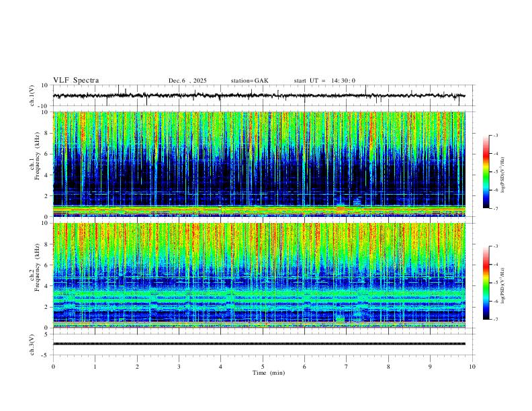Click the "8" kHz tick on ch.1 frequency axis
Image resolution: width=532 pixels, height=411 pixels.
[47, 133]
